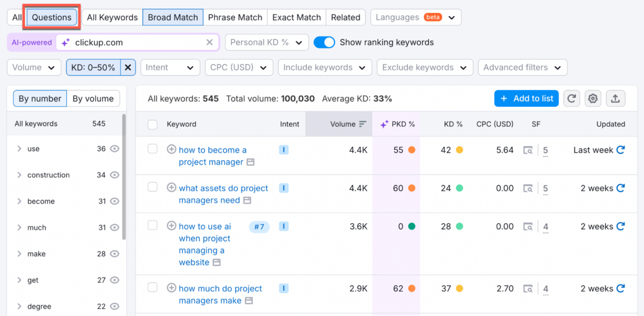
Task: Check the 'what assets do project managers need' checkbox
Action: pyautogui.click(x=152, y=187)
